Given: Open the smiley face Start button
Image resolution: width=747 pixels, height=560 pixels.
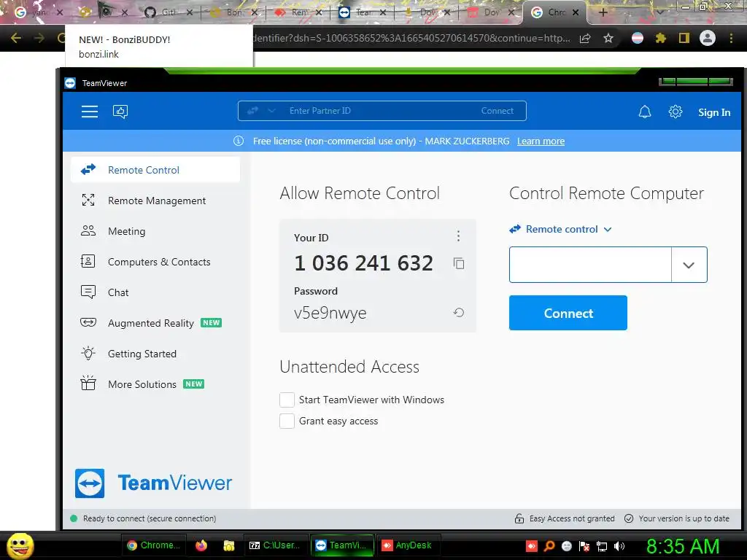Looking at the screenshot, I should 20,545.
